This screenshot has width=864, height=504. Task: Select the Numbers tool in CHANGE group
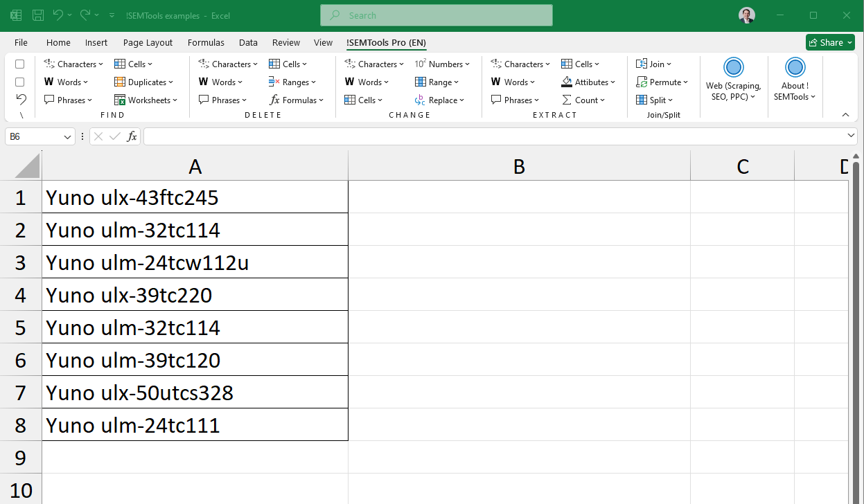coord(443,64)
